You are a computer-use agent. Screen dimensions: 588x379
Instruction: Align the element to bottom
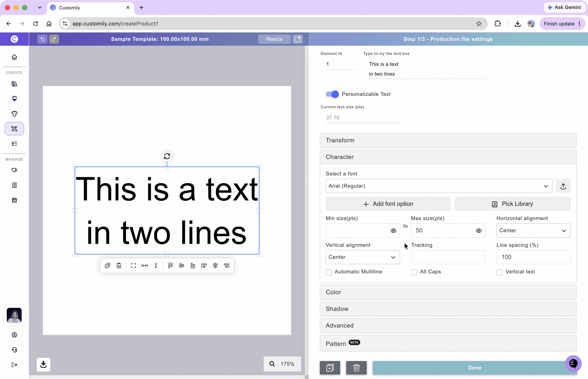coord(193,266)
